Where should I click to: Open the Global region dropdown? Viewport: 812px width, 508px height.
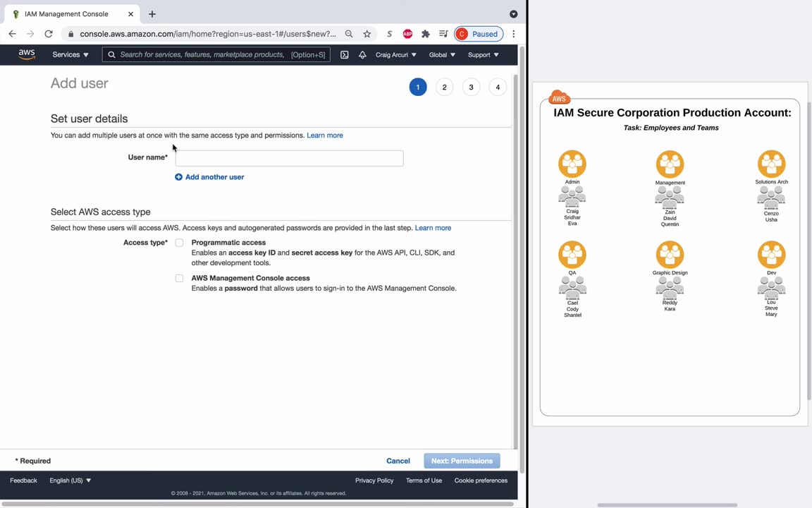[442, 54]
